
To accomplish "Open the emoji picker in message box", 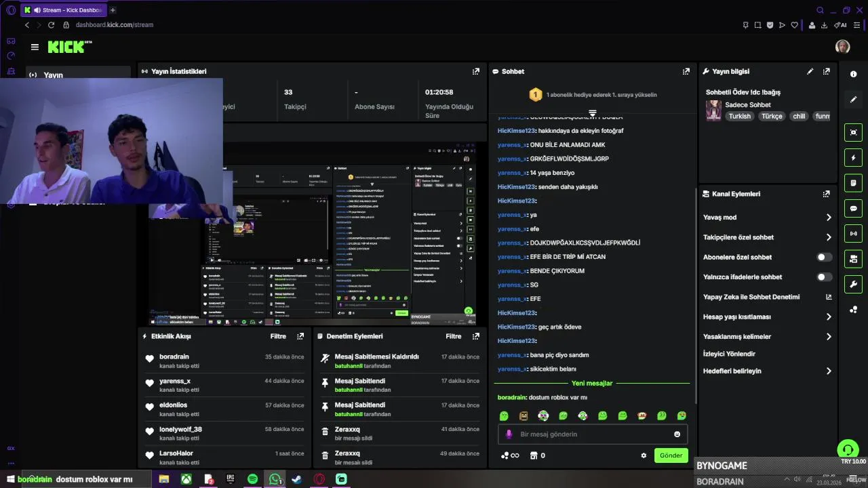I will point(677,434).
